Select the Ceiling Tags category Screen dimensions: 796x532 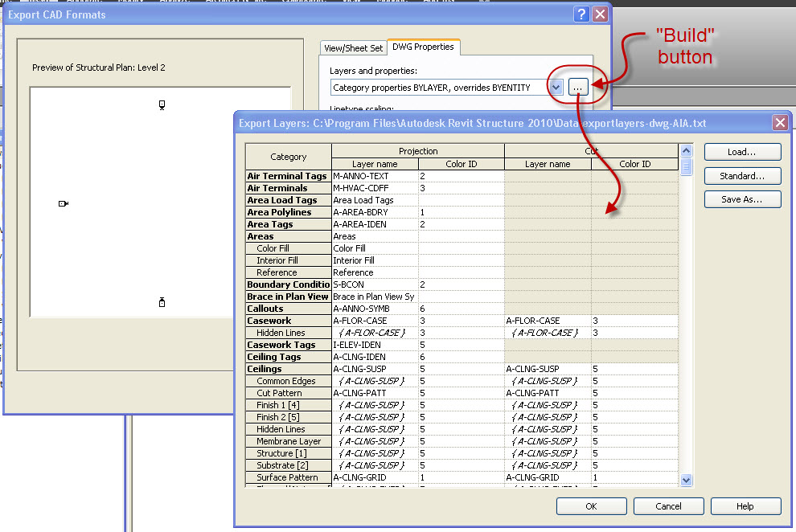click(289, 357)
